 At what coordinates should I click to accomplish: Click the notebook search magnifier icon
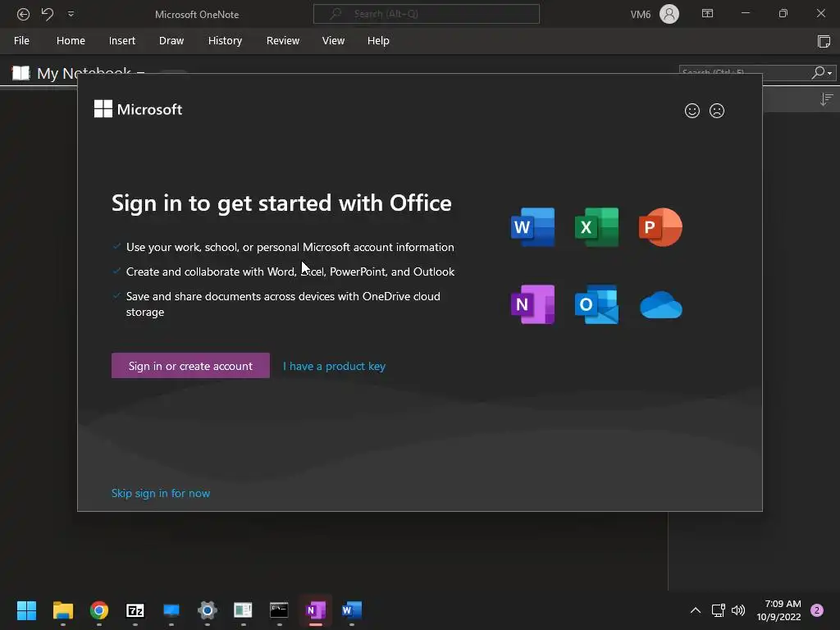tap(818, 72)
